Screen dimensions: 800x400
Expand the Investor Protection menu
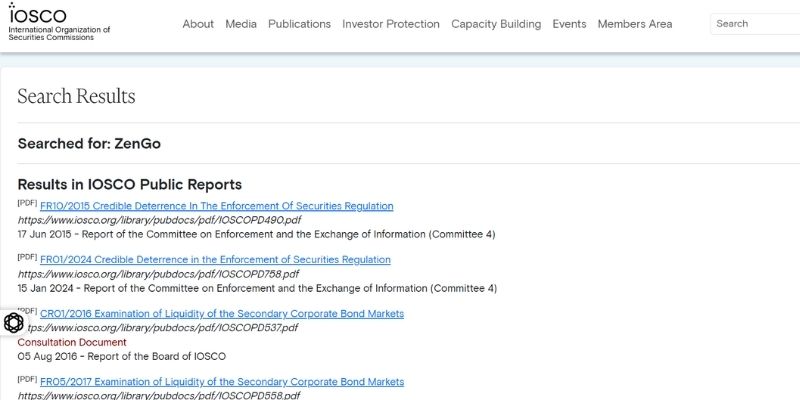[390, 24]
